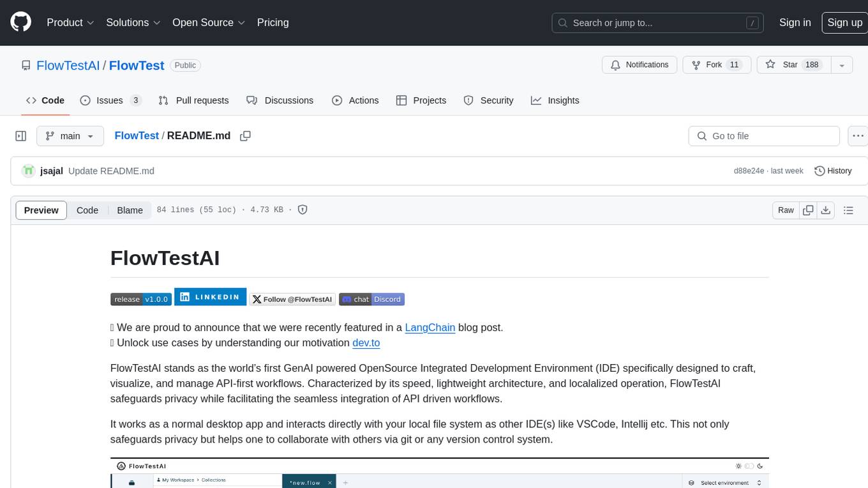Image resolution: width=868 pixels, height=488 pixels.
Task: Click the LinkedIn badge
Action: (x=210, y=297)
